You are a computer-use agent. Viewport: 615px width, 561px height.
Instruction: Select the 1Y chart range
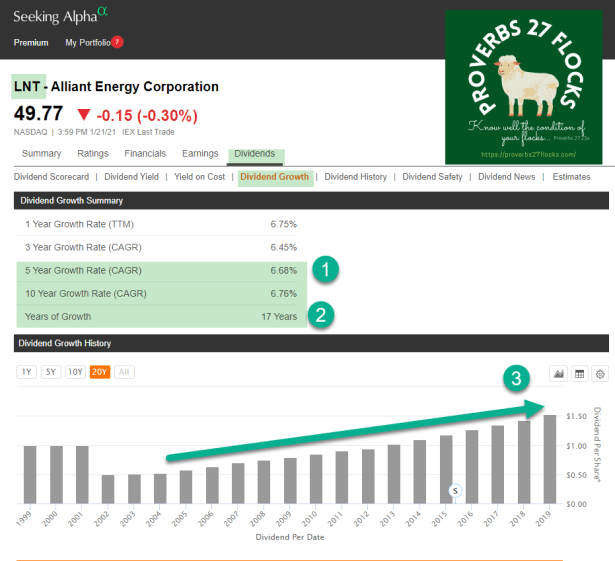(27, 372)
